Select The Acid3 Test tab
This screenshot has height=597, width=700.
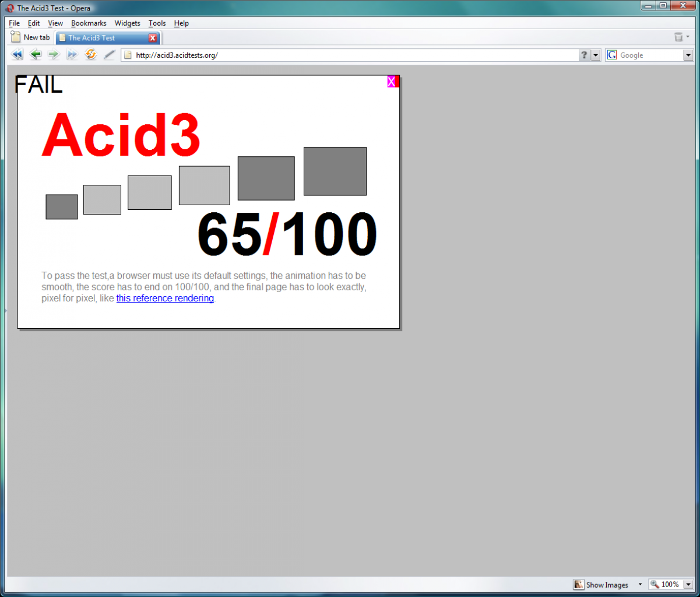[x=107, y=38]
